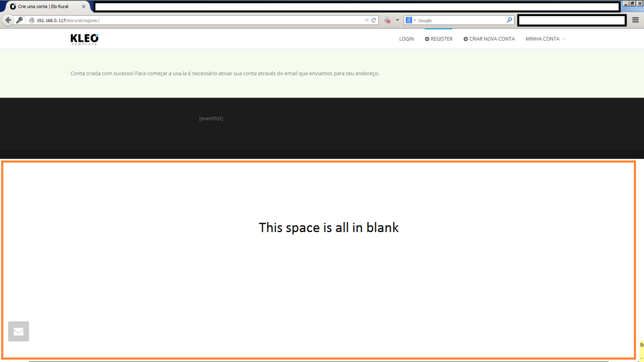Click the KLEO template logo
The width and height of the screenshot is (644, 362).
point(84,39)
